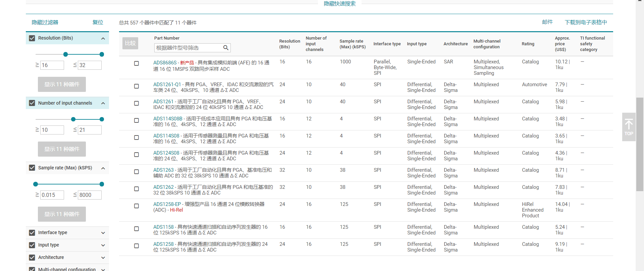This screenshot has height=271, width=644.
Task: Click the Architecture column header
Action: pyautogui.click(x=455, y=44)
